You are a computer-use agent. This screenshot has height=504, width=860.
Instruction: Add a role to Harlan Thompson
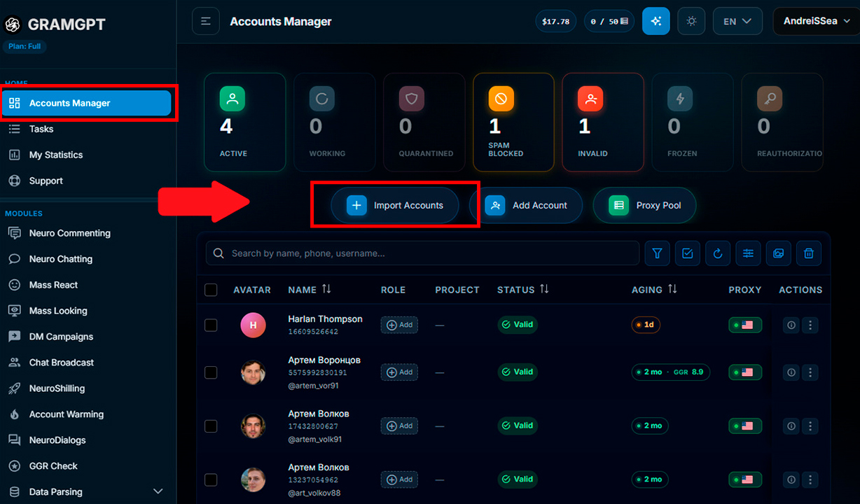click(399, 325)
